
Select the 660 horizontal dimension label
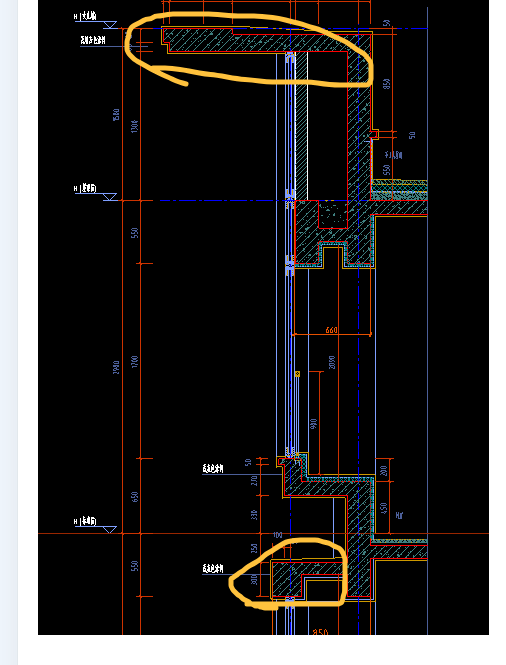pos(332,330)
